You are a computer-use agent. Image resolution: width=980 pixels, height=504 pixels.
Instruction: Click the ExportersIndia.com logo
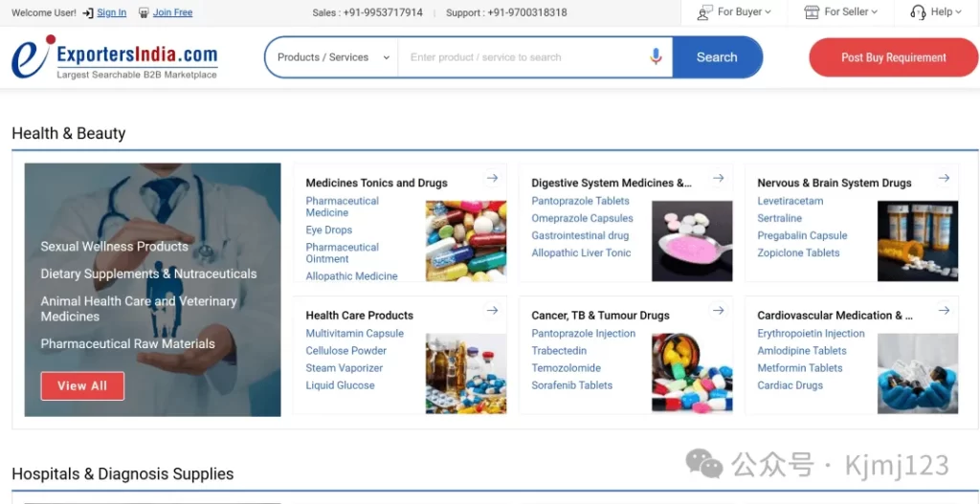click(x=115, y=56)
